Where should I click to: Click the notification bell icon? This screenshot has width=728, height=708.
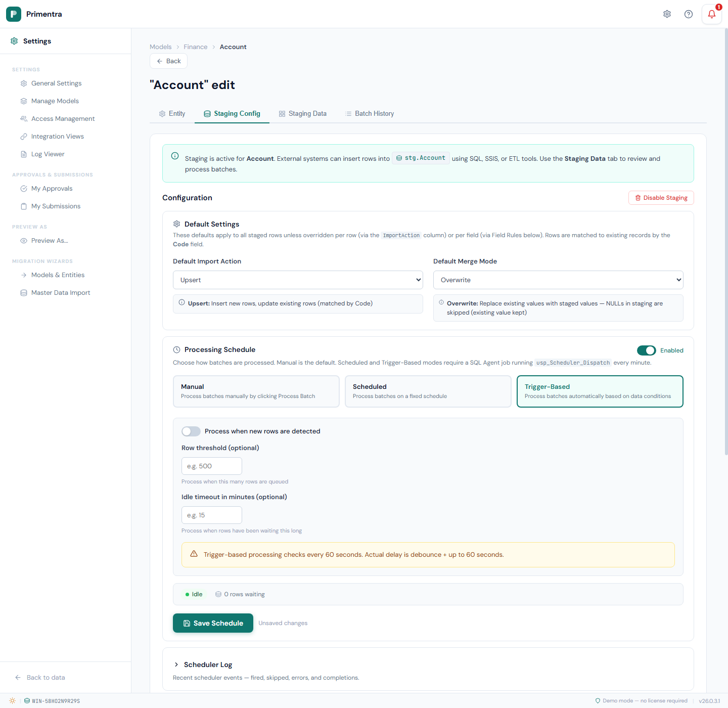711,14
